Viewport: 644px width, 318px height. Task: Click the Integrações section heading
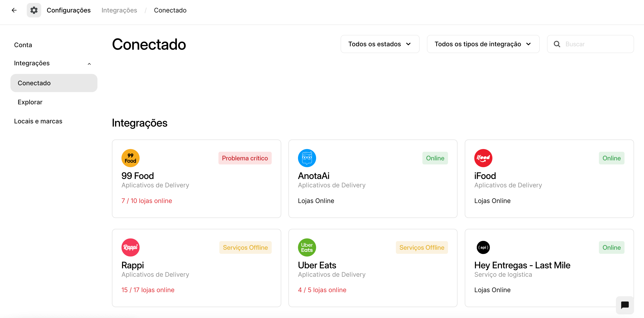[140, 123]
